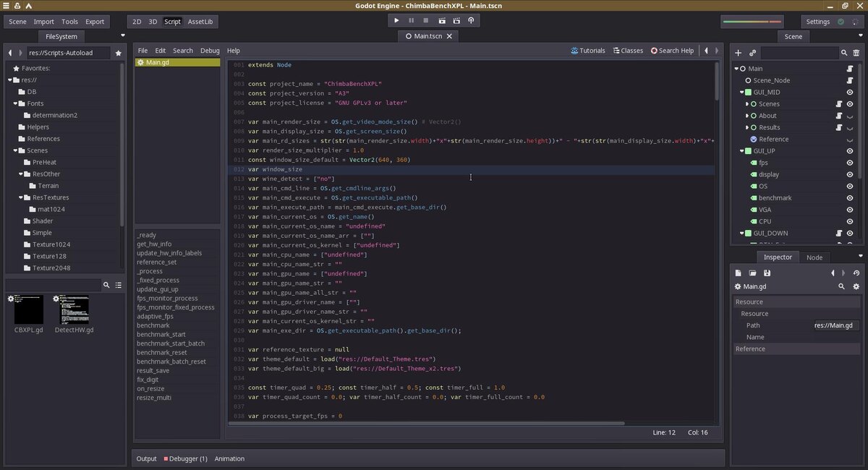Click Search Help in script editor
The height and width of the screenshot is (470, 868).
[672, 51]
